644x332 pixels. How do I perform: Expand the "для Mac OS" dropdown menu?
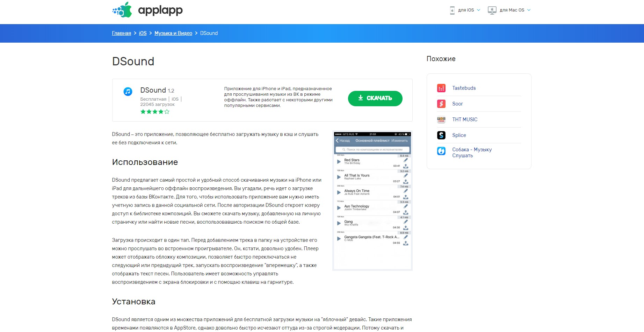click(x=515, y=10)
